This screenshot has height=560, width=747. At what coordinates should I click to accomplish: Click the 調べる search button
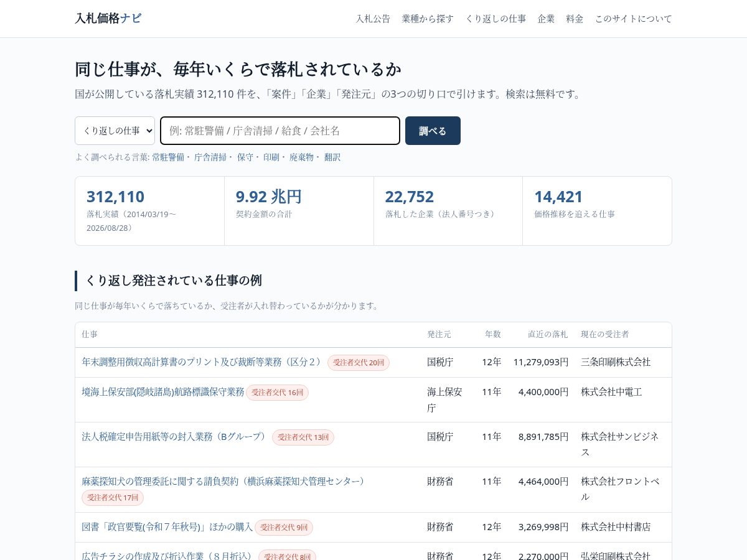tap(433, 131)
